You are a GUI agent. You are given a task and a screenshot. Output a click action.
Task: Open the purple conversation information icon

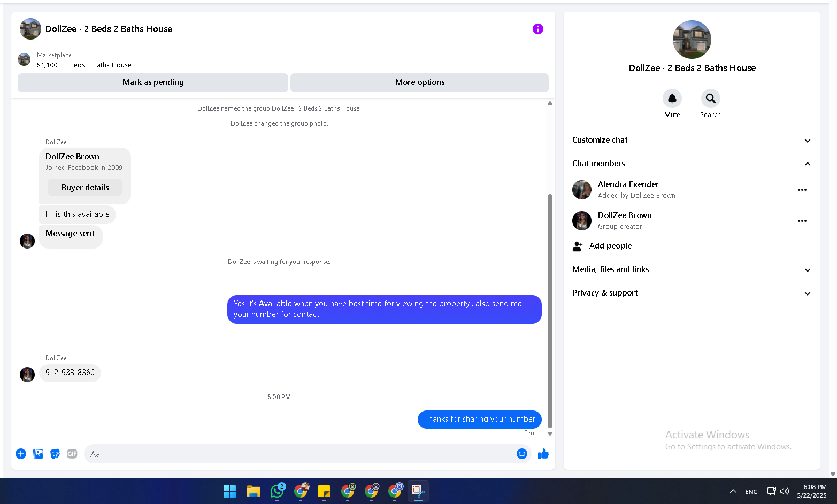click(538, 29)
